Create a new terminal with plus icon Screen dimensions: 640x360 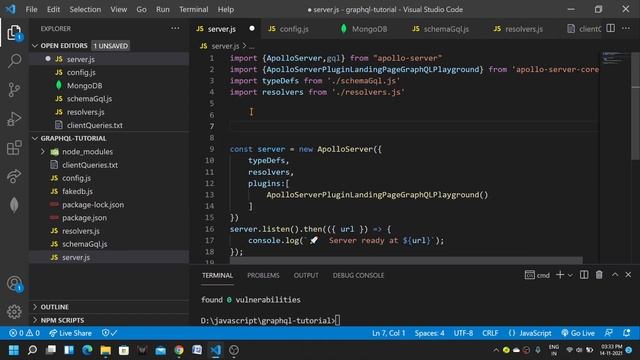click(x=560, y=275)
